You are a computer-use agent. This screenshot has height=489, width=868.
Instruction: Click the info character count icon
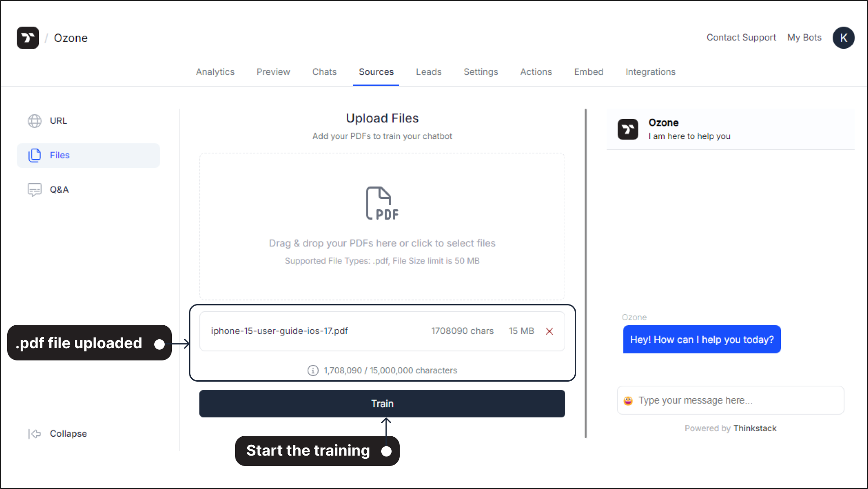(311, 370)
